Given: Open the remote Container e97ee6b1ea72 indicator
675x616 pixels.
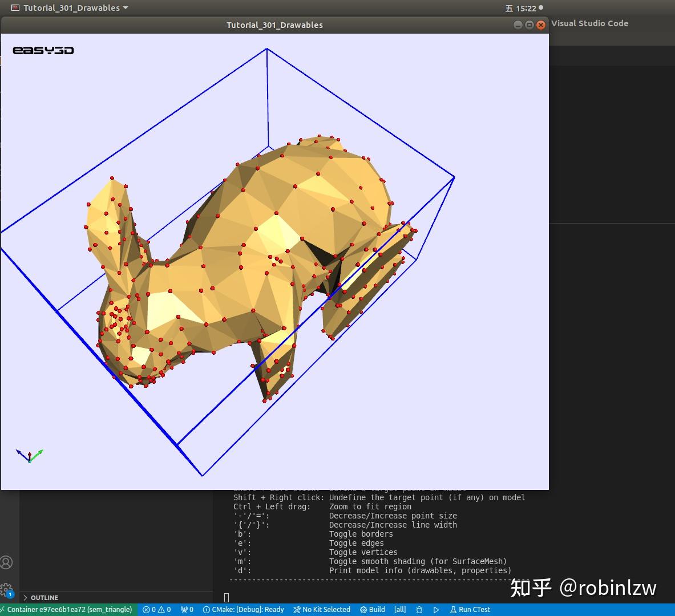Looking at the screenshot, I should 68,610.
